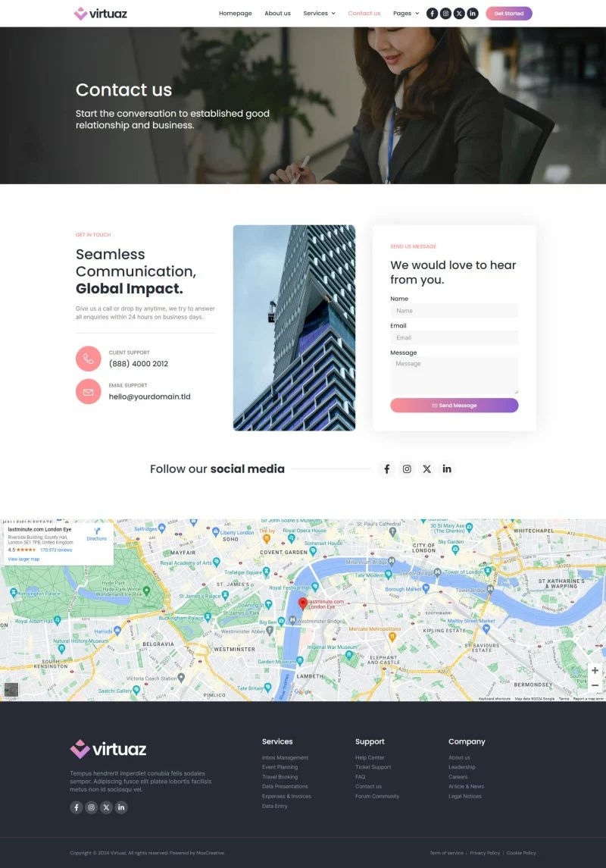Open Instagram icon in the footer
Image resolution: width=606 pixels, height=868 pixels.
[92, 807]
